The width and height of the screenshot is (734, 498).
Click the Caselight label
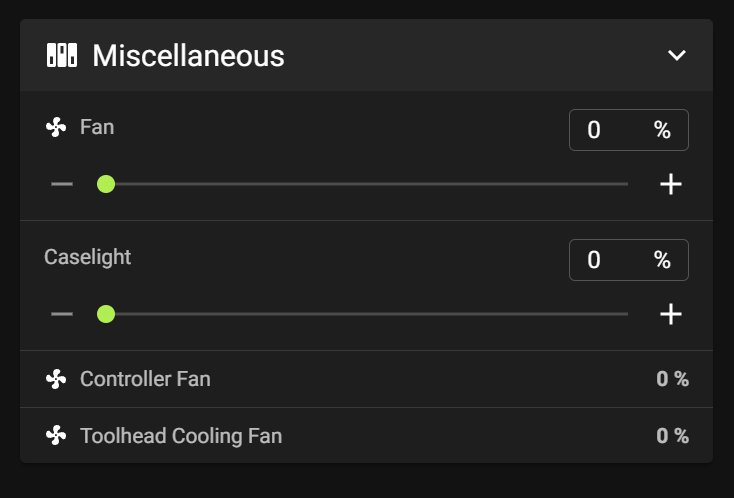(88, 257)
